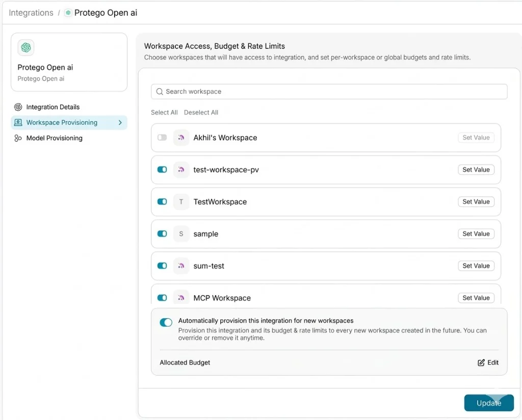Click the Workspace Provisioning laptop icon
The image size is (522, 420).
pos(18,122)
